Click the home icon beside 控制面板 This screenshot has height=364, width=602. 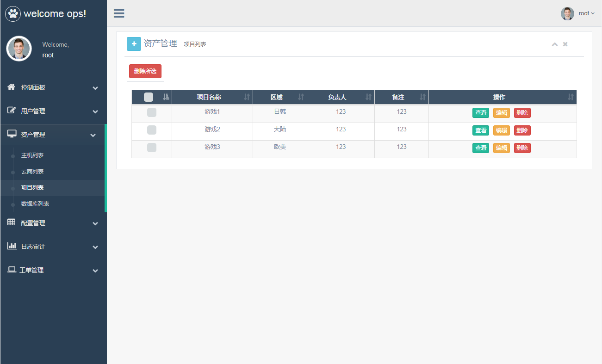[x=12, y=87]
